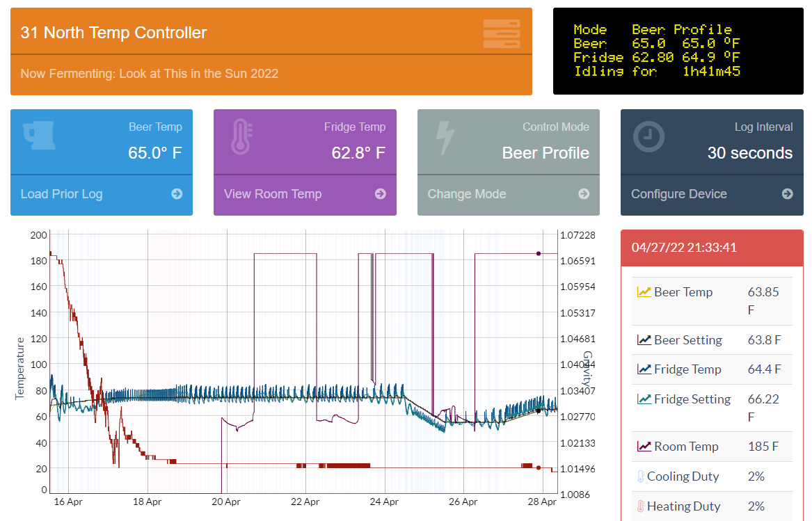Click the 30 seconds log interval value
The width and height of the screenshot is (812, 521).
coord(750,153)
